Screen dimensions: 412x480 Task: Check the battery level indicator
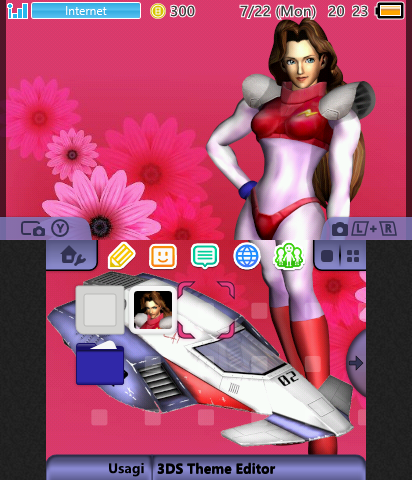(390, 11)
